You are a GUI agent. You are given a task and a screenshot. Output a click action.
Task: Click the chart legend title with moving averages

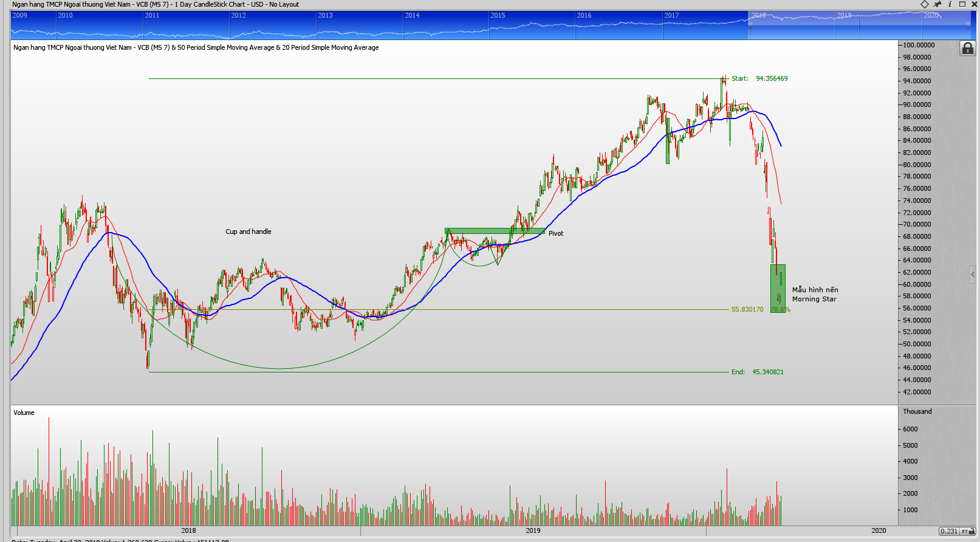[x=196, y=47]
